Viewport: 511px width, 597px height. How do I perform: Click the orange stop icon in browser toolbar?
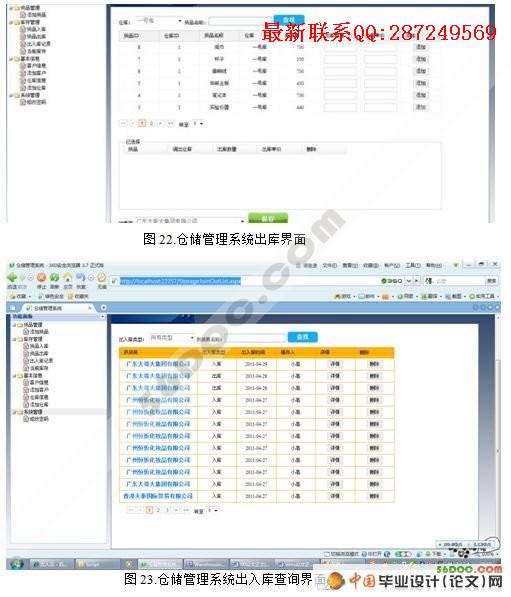pyautogui.click(x=42, y=278)
